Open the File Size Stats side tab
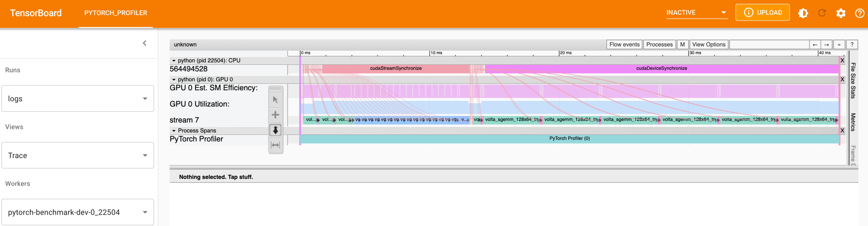 coord(853,81)
